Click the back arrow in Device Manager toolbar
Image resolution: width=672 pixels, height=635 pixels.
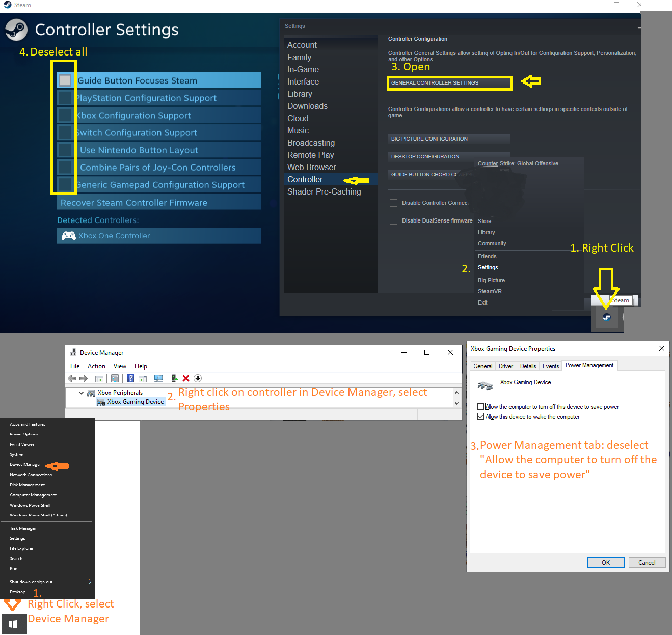pos(72,378)
